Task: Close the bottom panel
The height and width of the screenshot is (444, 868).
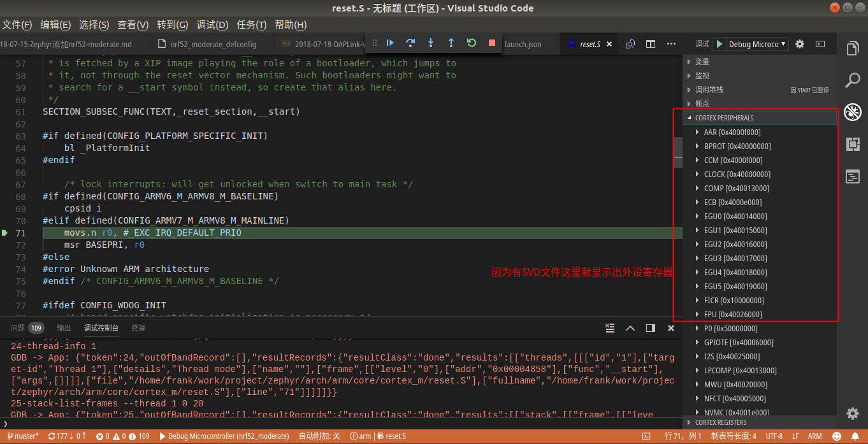Action: [x=671, y=328]
